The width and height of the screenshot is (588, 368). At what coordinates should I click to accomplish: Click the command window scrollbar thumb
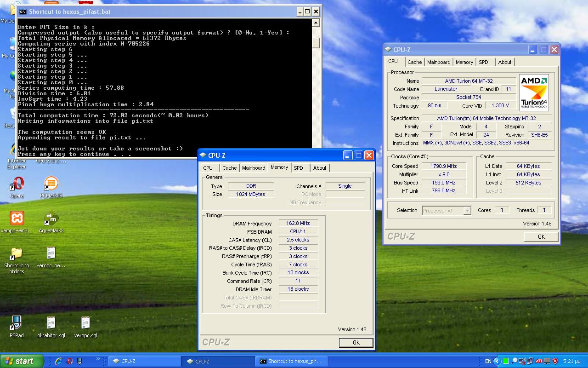click(316, 43)
